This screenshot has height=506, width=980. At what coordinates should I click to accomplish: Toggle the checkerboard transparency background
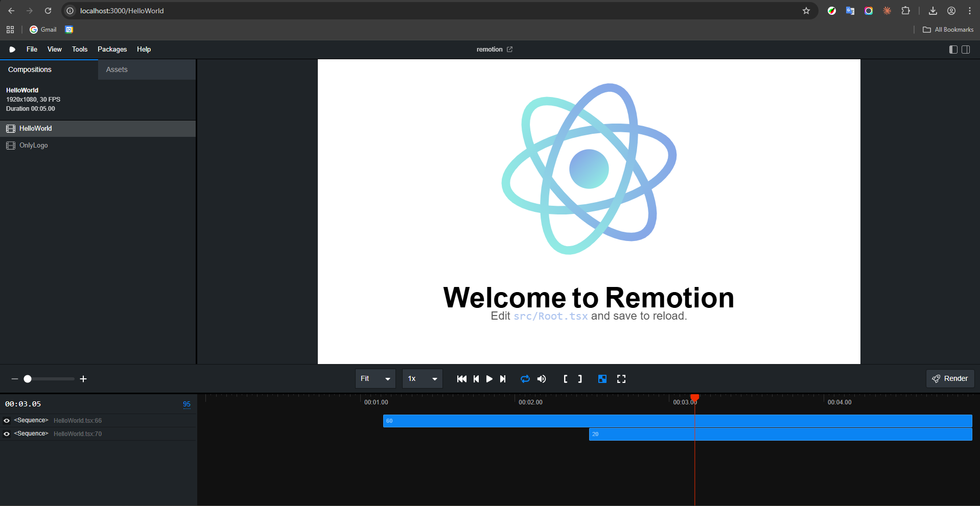click(x=602, y=379)
